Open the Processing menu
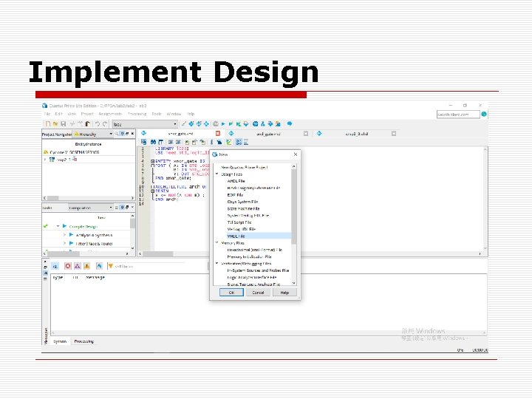The width and height of the screenshot is (532, 399). click(137, 114)
